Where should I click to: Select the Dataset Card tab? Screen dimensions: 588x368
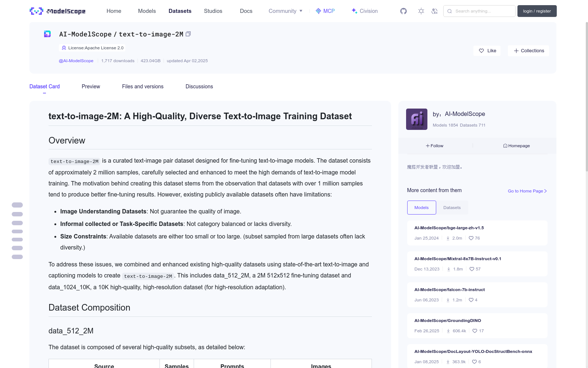[x=44, y=86]
